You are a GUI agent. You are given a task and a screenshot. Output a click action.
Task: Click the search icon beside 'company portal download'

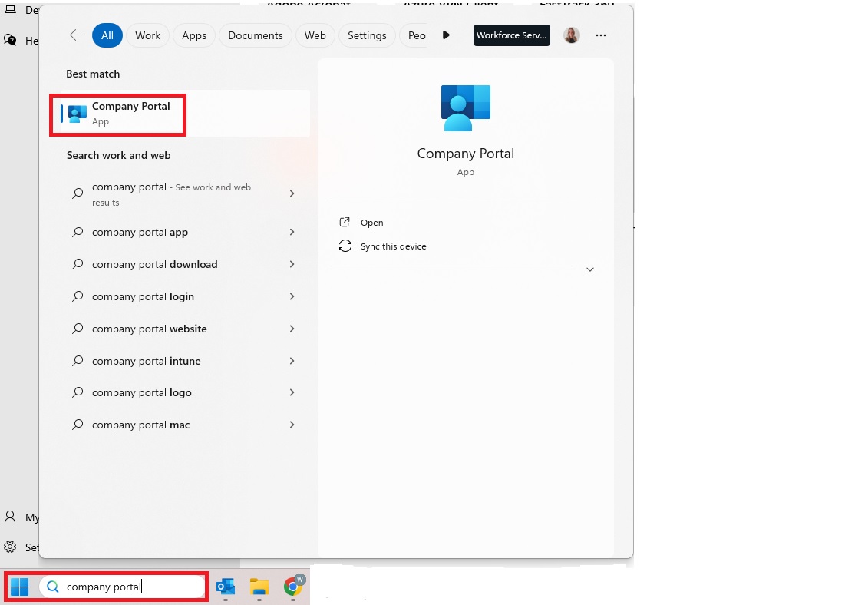click(x=78, y=264)
